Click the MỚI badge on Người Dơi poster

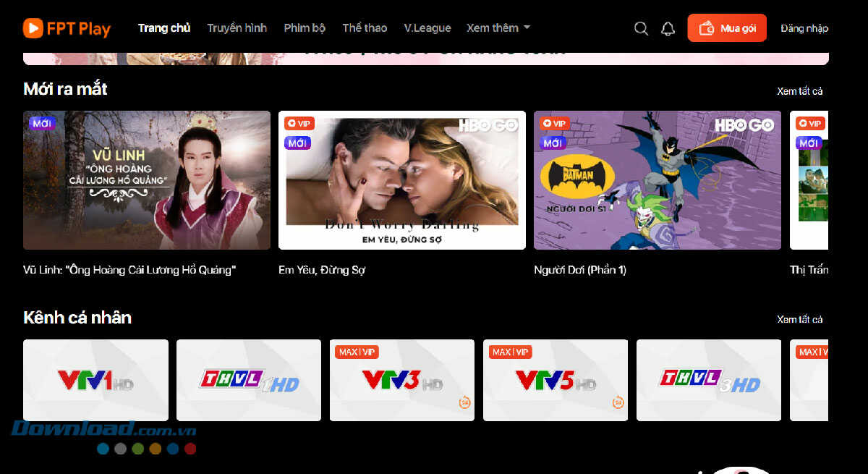553,143
